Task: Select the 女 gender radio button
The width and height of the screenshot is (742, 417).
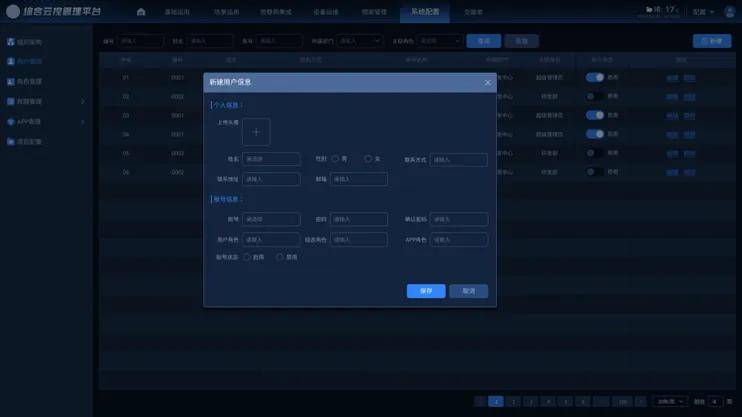Action: pyautogui.click(x=368, y=159)
